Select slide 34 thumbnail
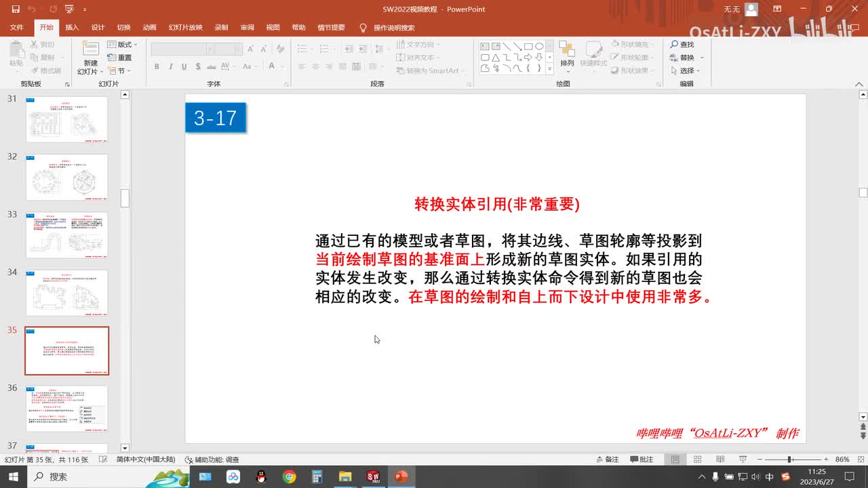 click(x=66, y=293)
